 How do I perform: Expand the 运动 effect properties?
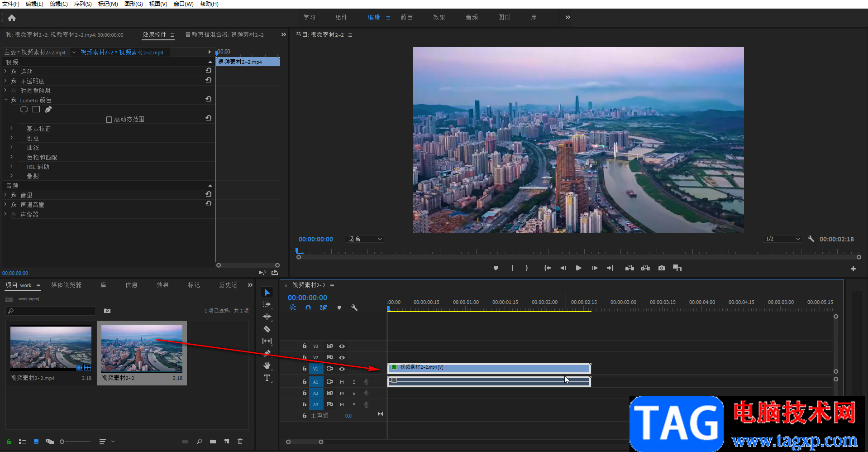click(5, 71)
